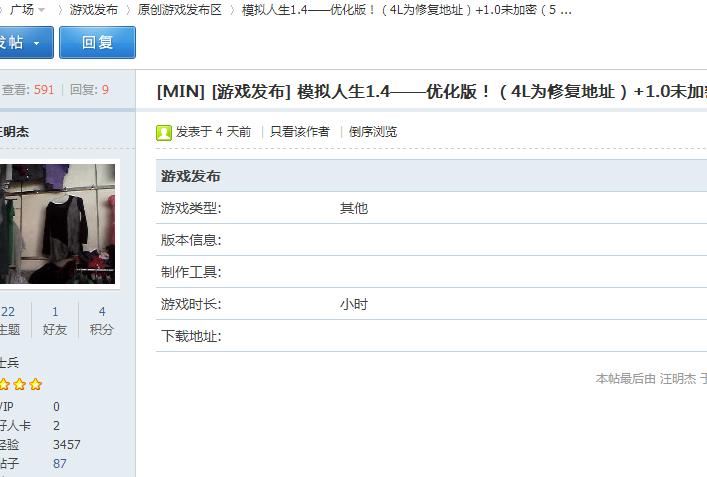The height and width of the screenshot is (477, 707).
Task: Click the 经验 3457 value
Action: coord(67,445)
